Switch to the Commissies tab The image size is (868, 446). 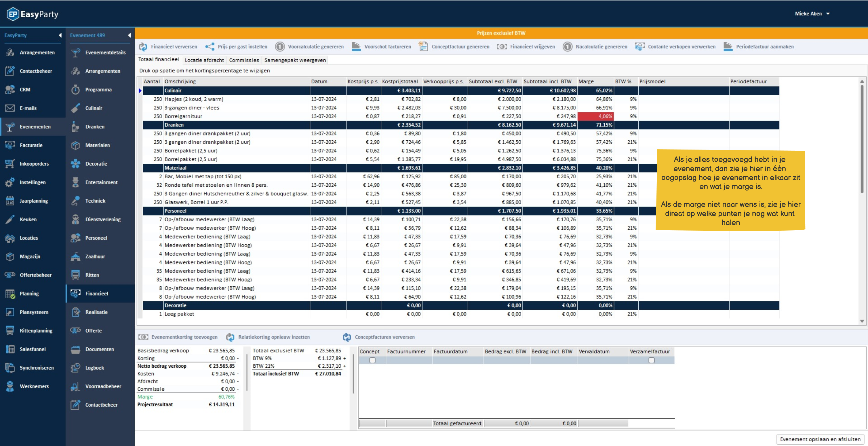[x=244, y=60]
